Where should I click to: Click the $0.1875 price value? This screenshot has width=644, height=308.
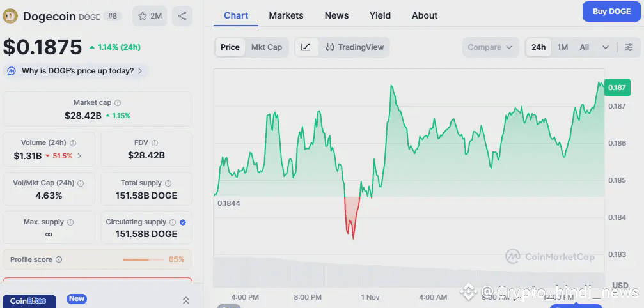click(42, 47)
